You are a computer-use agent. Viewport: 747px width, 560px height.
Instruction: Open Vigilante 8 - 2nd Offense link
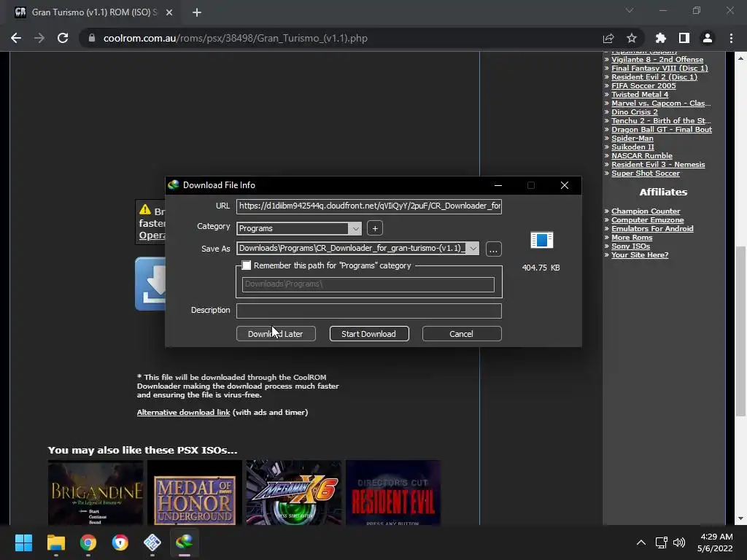pyautogui.click(x=657, y=60)
